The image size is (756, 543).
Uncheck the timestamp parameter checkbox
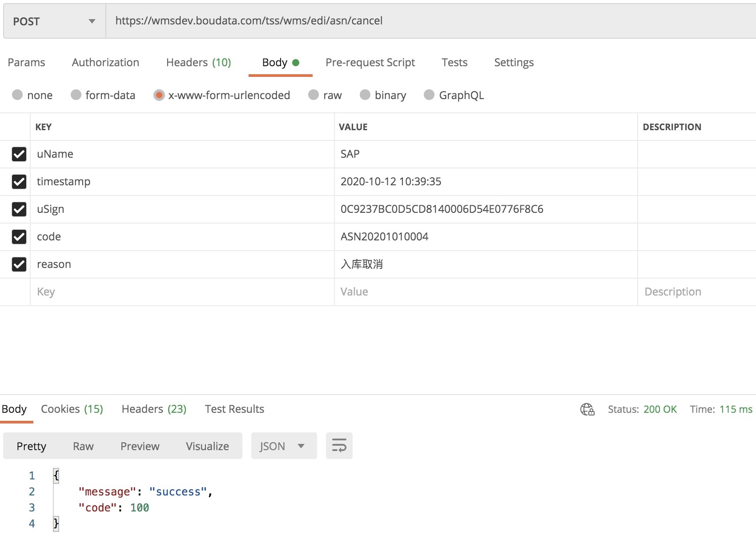pos(19,182)
